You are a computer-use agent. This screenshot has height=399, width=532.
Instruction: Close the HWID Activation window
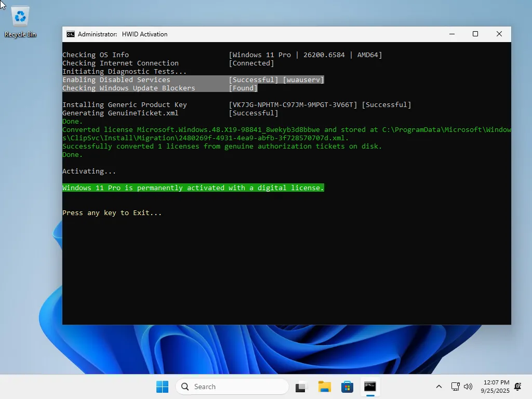tap(499, 34)
